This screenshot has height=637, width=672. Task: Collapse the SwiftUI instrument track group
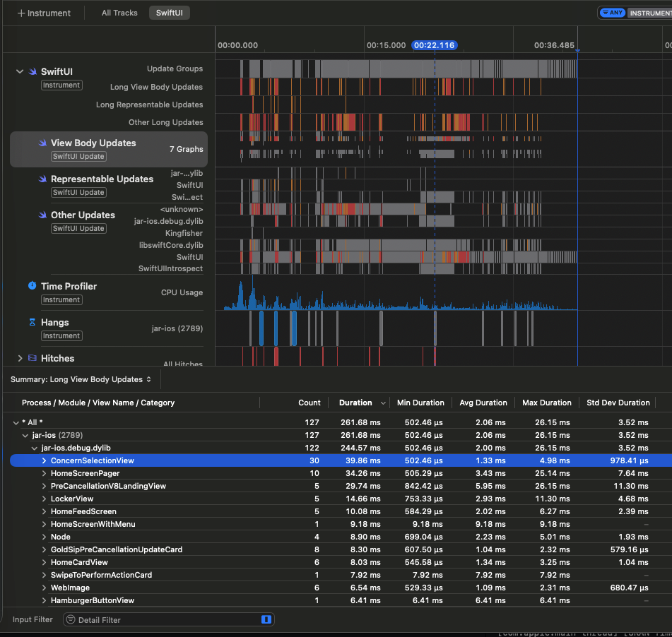[x=20, y=71]
